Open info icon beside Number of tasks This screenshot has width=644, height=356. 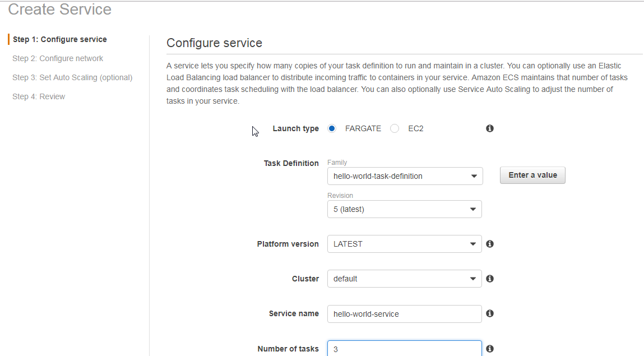[x=489, y=349]
